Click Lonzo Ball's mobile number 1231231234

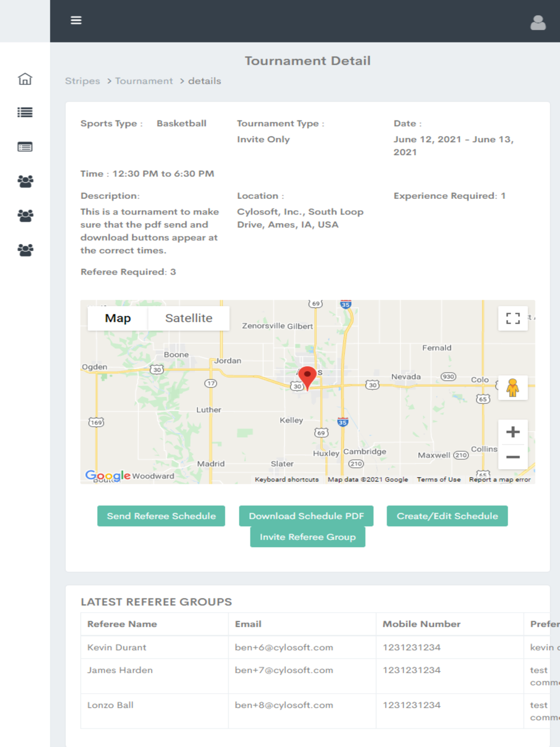412,705
